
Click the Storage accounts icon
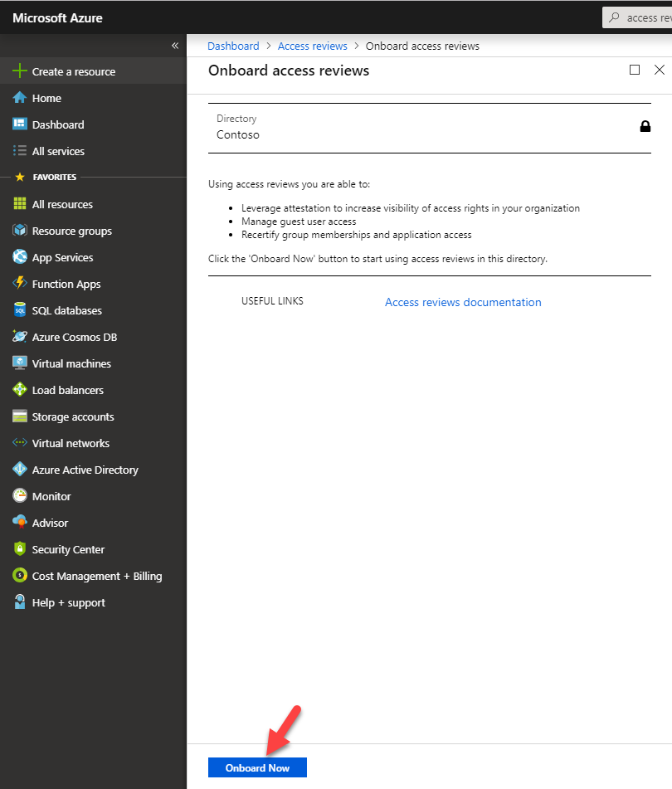[x=20, y=416]
